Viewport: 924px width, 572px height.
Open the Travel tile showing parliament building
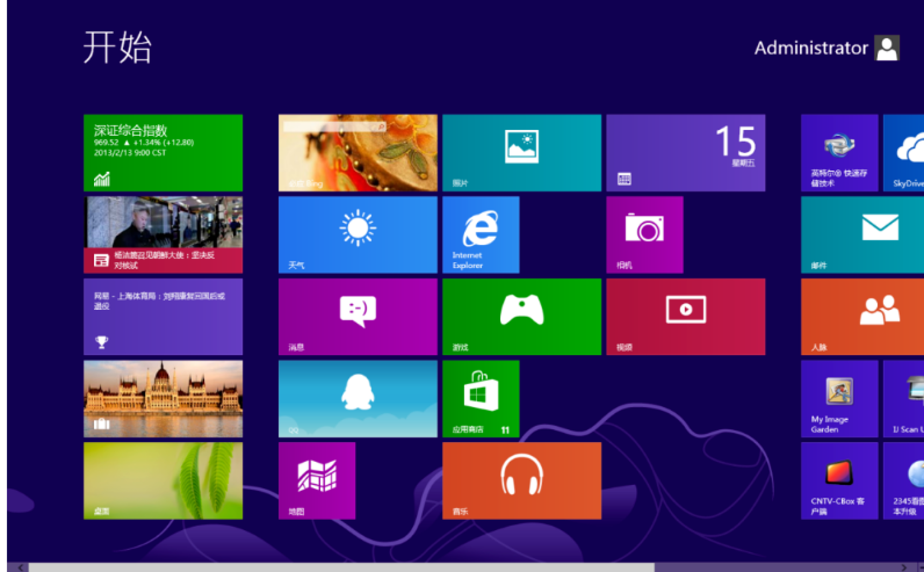[163, 399]
